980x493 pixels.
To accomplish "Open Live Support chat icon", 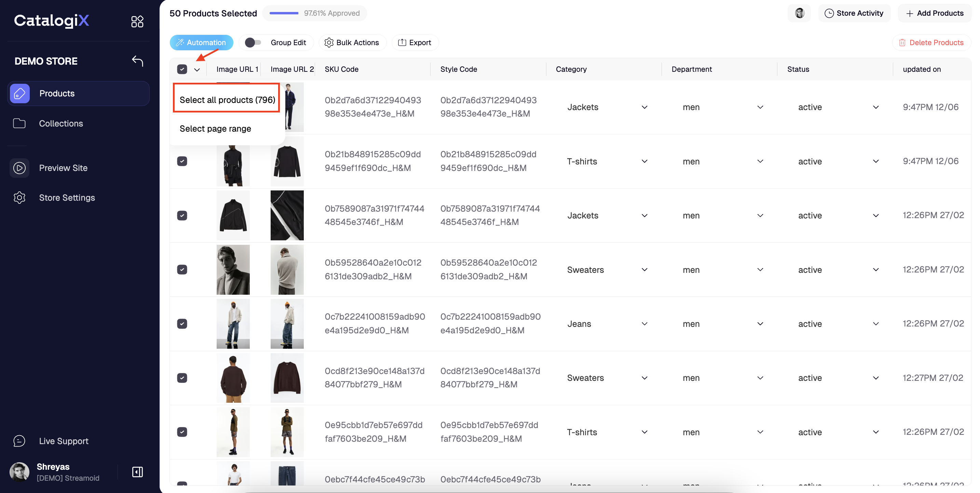I will [x=19, y=441].
